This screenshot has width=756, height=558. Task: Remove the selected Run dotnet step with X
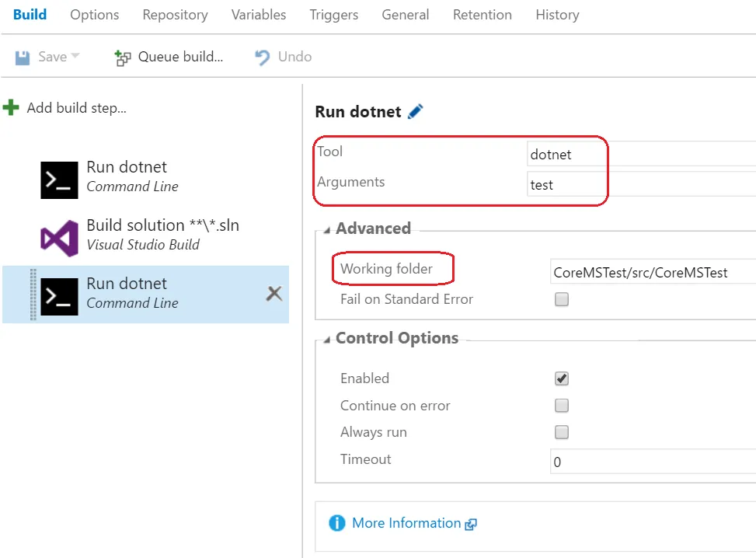click(274, 293)
